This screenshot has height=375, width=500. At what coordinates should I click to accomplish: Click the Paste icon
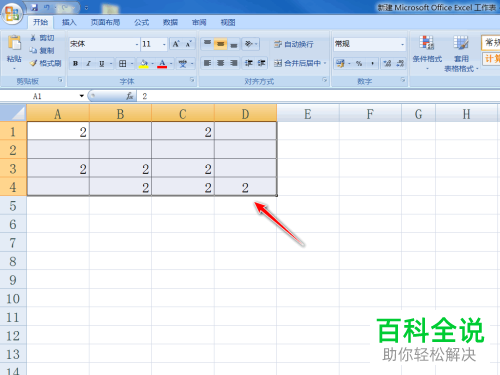tap(14, 43)
